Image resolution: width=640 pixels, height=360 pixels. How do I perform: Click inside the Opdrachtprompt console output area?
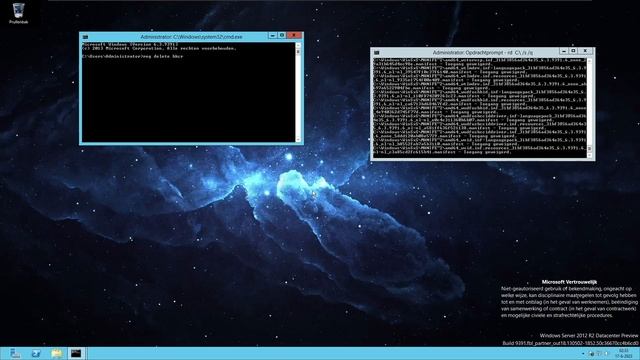[x=480, y=107]
